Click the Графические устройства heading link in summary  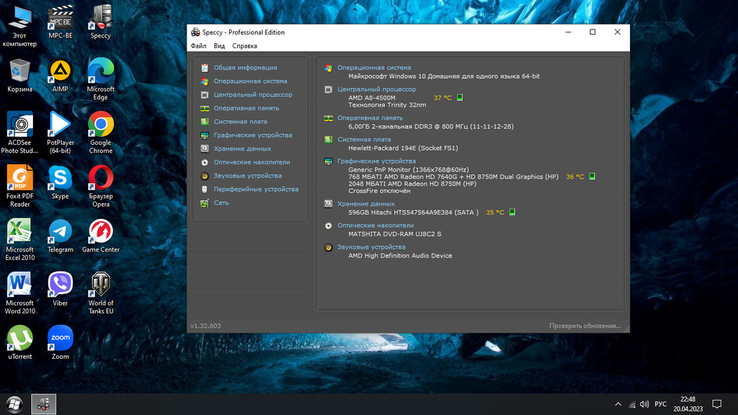point(377,161)
